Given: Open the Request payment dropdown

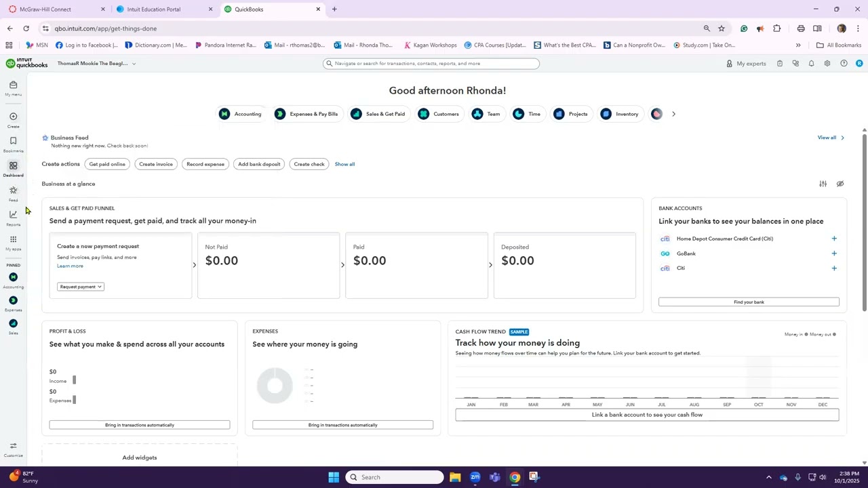Looking at the screenshot, I should [x=80, y=287].
